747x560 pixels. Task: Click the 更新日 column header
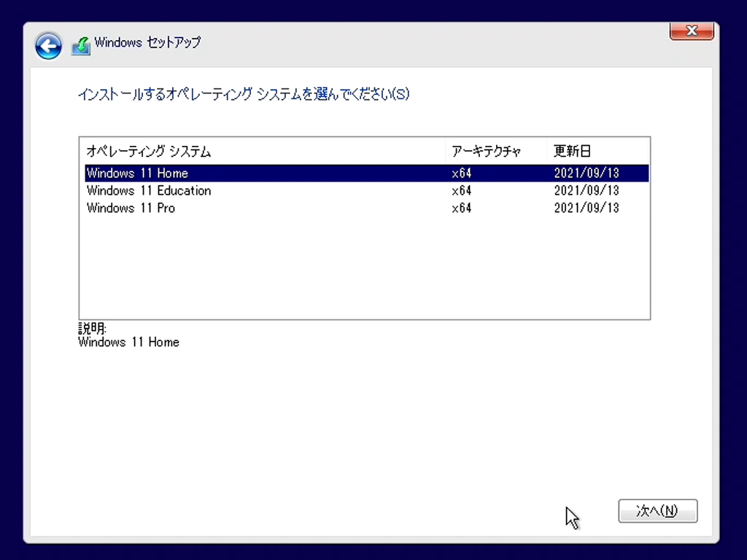tap(598, 152)
